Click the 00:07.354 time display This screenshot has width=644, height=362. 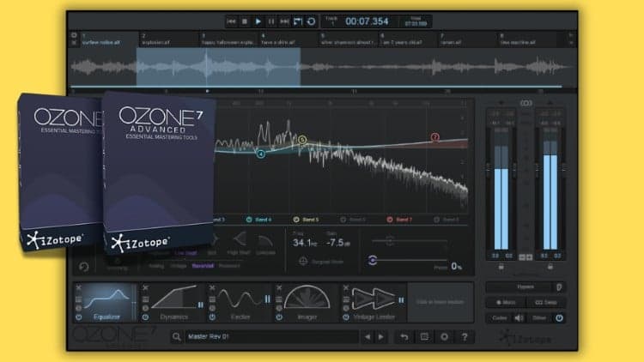(x=367, y=21)
